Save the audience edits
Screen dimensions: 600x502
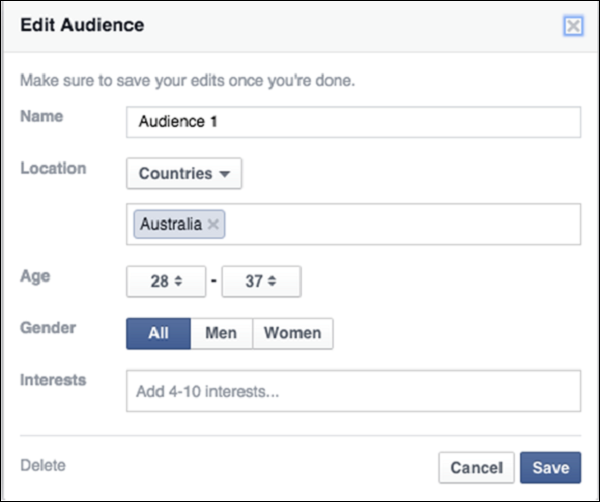550,467
